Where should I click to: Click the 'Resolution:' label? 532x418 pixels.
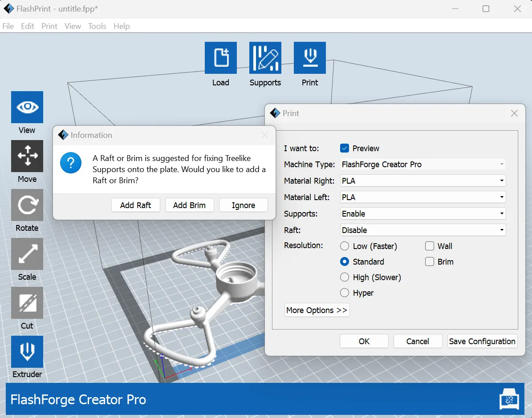pos(303,245)
